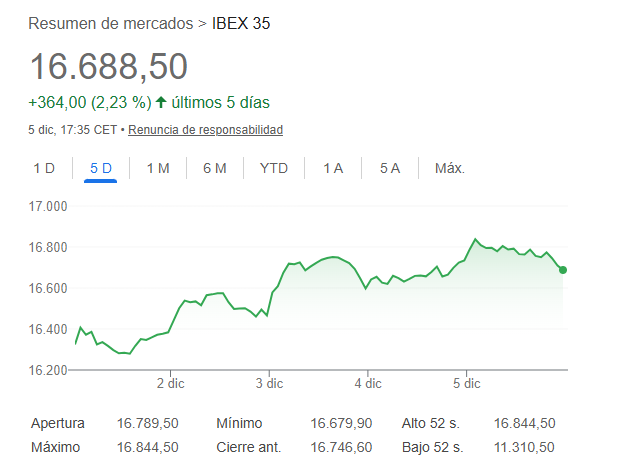This screenshot has height=473, width=622.
Task: Switch to the 6 M range tab
Action: (215, 168)
